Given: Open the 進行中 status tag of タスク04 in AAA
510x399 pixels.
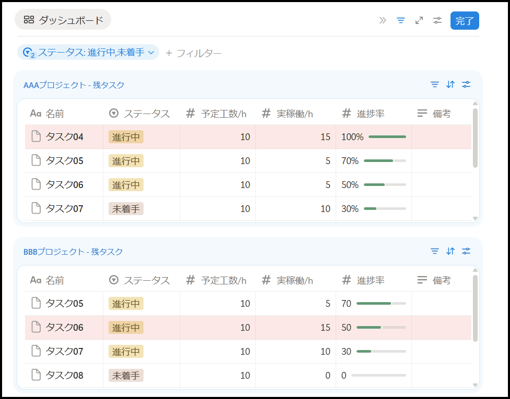Looking at the screenshot, I should (126, 137).
